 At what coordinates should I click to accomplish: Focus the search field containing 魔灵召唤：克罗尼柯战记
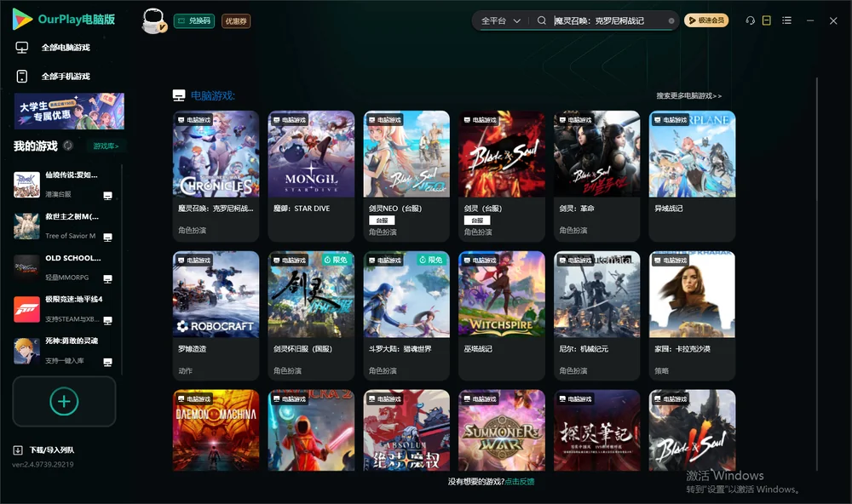[608, 20]
